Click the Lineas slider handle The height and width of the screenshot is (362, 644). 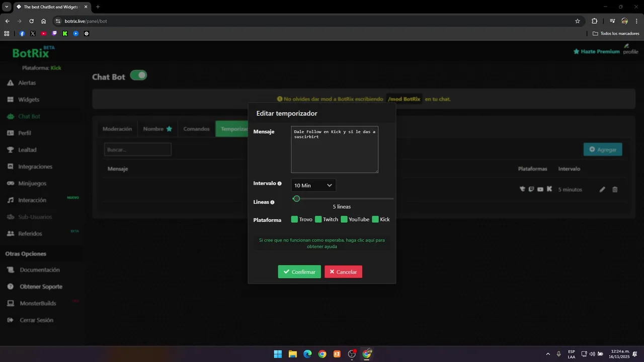click(x=296, y=199)
